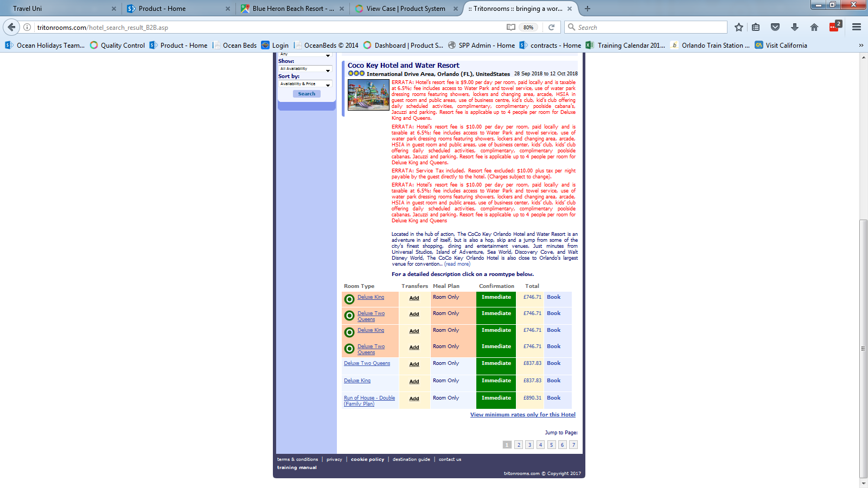
Task: Reload the current page
Action: click(551, 27)
